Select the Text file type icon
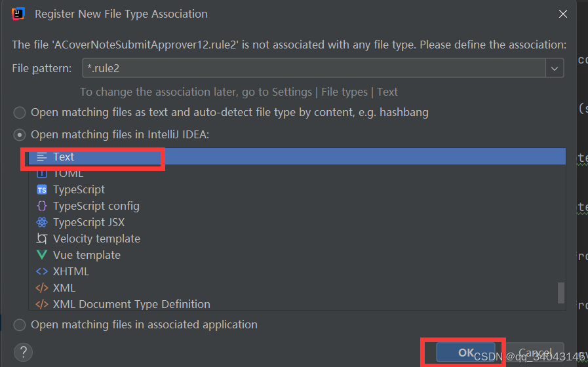This screenshot has height=367, width=588. point(41,157)
